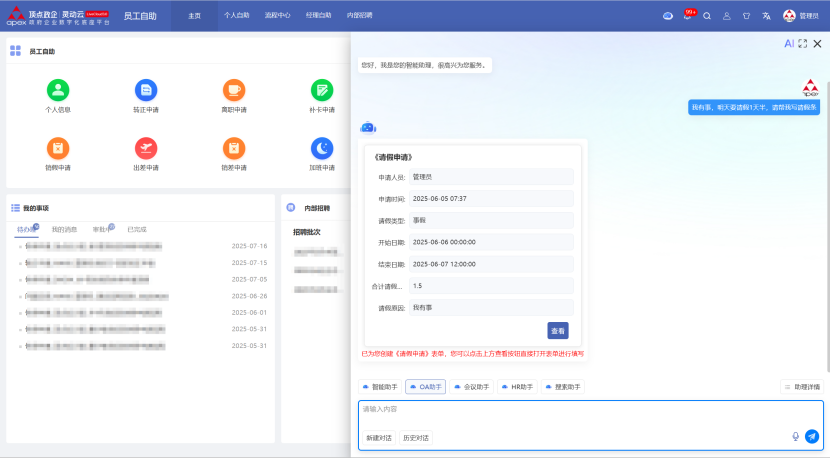Image resolution: width=830 pixels, height=458 pixels.
Task: Open the 离职申请 resignation icon
Action: point(233,90)
